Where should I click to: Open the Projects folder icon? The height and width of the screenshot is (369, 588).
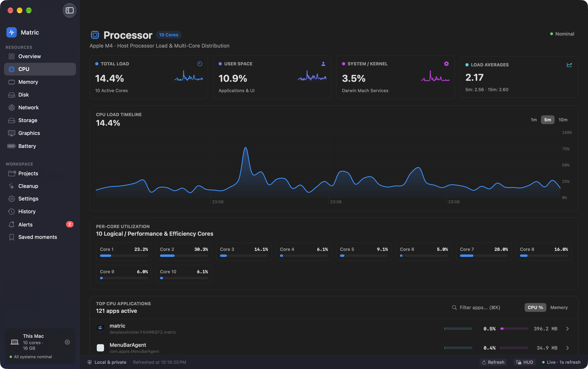coord(12,173)
